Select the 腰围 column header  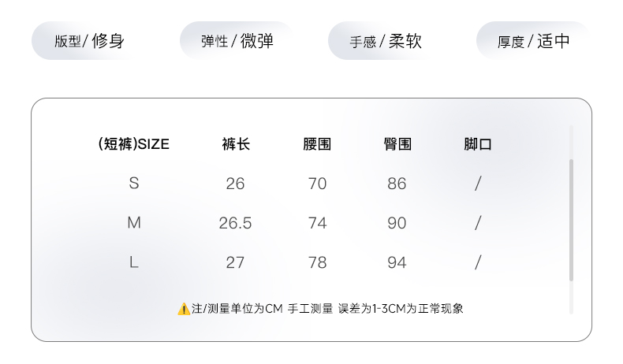click(x=317, y=144)
